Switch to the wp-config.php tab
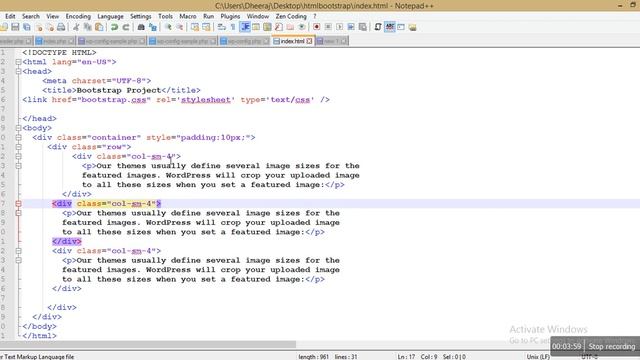The width and height of the screenshot is (640, 360). tap(244, 41)
